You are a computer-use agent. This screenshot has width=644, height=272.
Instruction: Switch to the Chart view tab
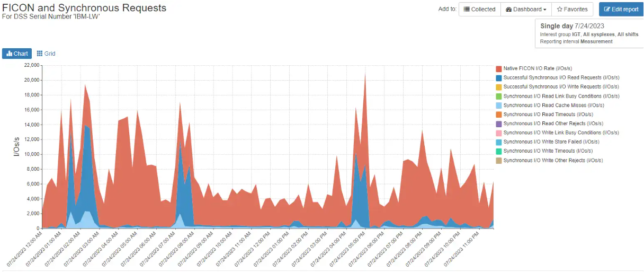[x=17, y=54]
